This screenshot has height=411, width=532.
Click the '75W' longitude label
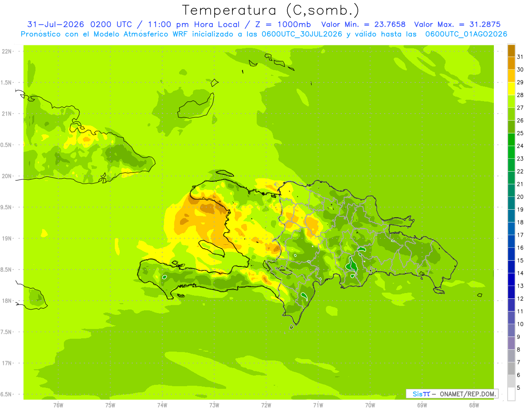[x=110, y=405]
